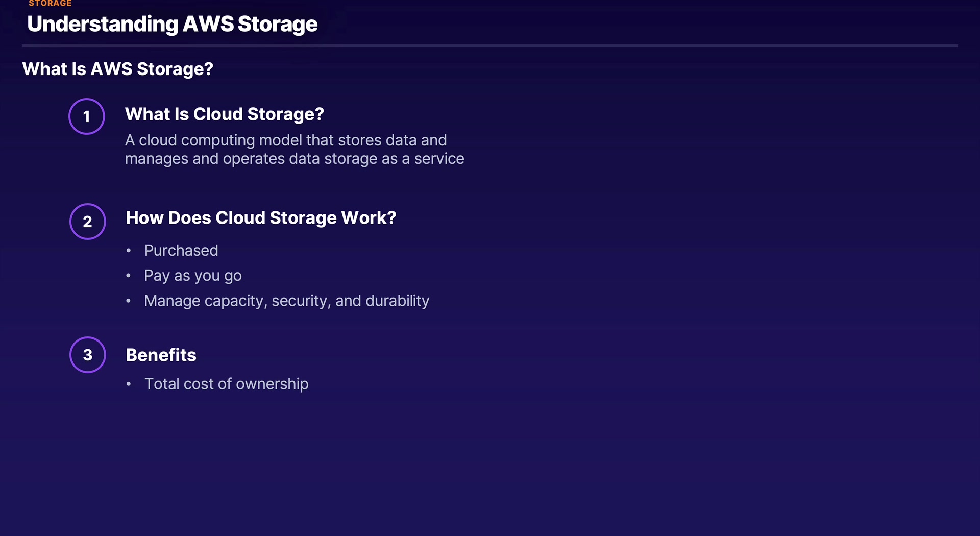Viewport: 980px width, 536px height.
Task: Click the bullet dot before Manage capacity
Action: [x=129, y=301]
